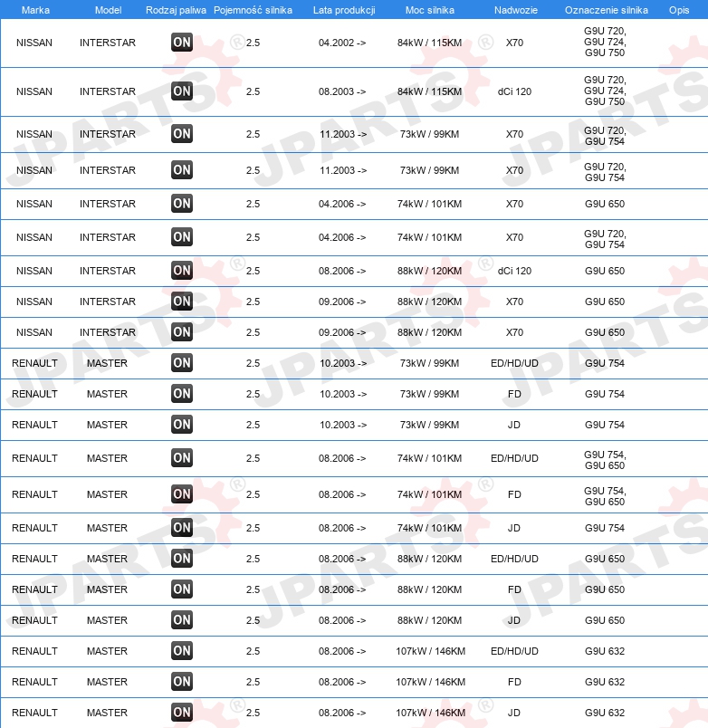This screenshot has height=728, width=708.
Task: Click 'G9U 632' in the Master JD row
Action: [x=605, y=713]
